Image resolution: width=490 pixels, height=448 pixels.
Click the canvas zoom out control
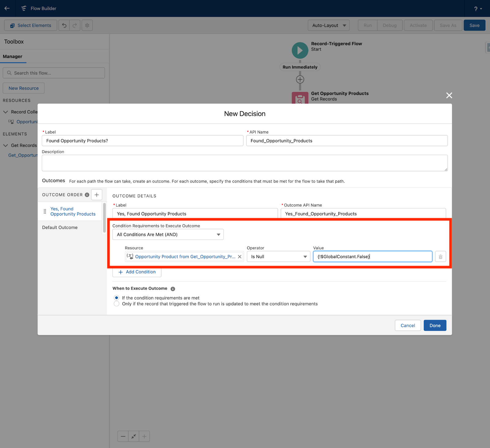(x=123, y=436)
